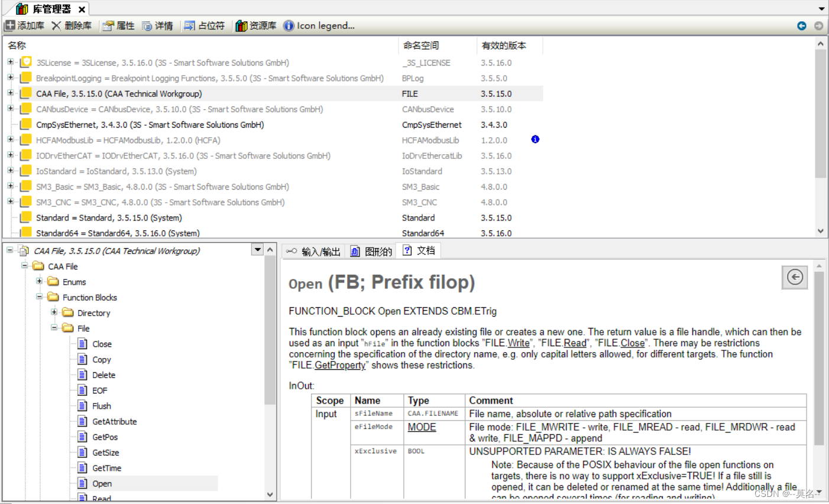
Task: Click the library list scroll up arrow
Action: (x=821, y=44)
